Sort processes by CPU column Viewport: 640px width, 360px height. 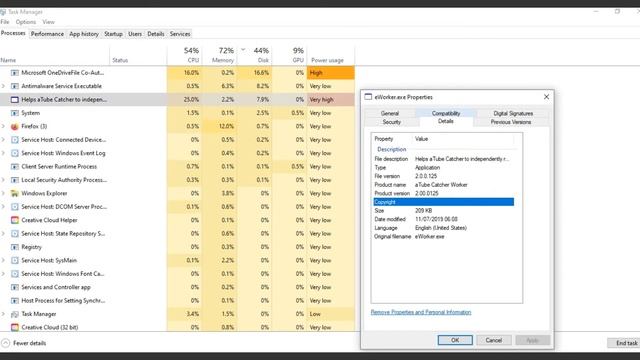(184, 55)
